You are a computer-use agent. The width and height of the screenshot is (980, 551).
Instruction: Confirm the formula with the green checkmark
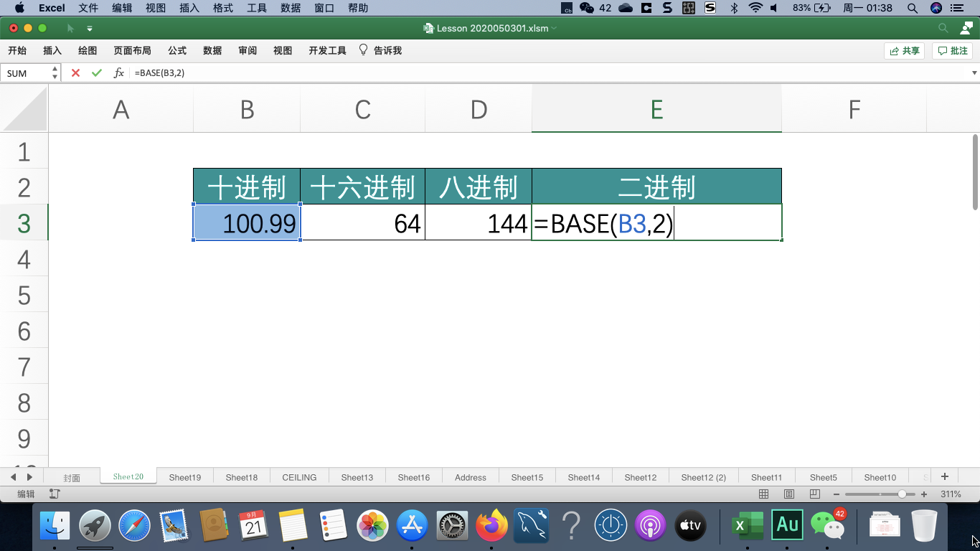[97, 73]
